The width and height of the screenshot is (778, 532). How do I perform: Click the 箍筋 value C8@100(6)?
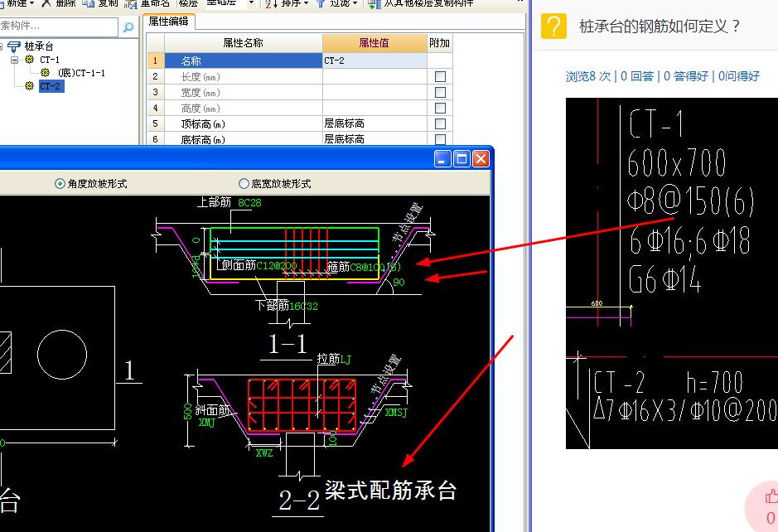pyautogui.click(x=375, y=267)
